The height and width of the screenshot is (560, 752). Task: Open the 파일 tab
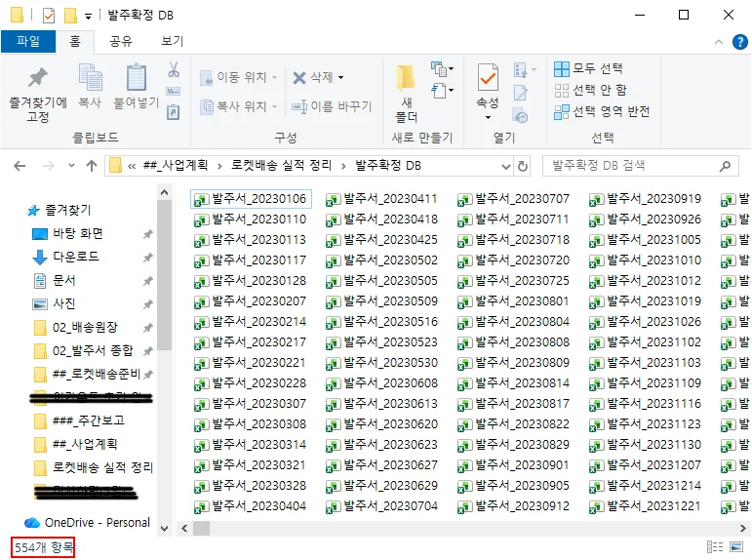28,41
